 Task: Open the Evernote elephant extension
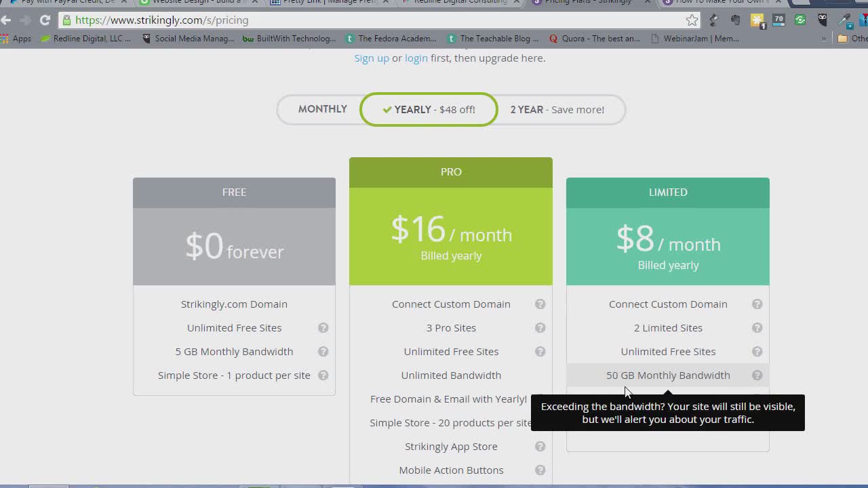click(x=735, y=20)
